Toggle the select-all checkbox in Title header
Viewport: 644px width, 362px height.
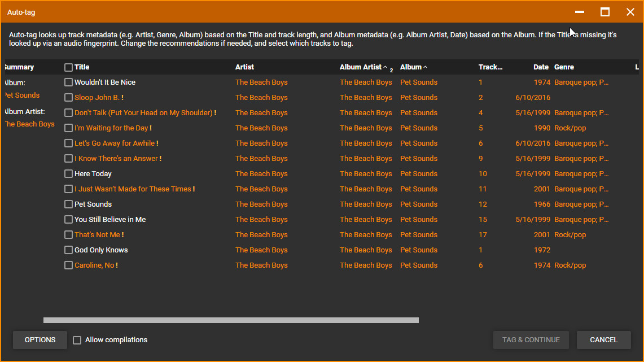(68, 67)
